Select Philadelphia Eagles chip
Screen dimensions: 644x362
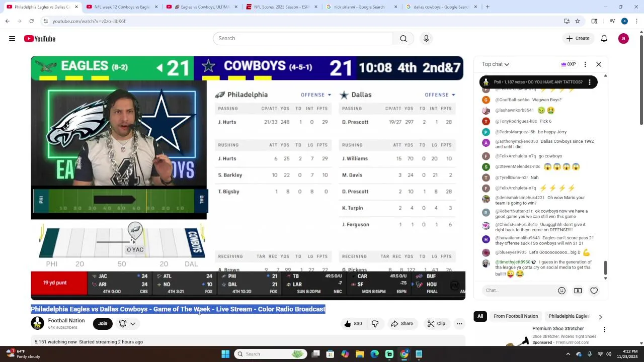click(x=569, y=316)
